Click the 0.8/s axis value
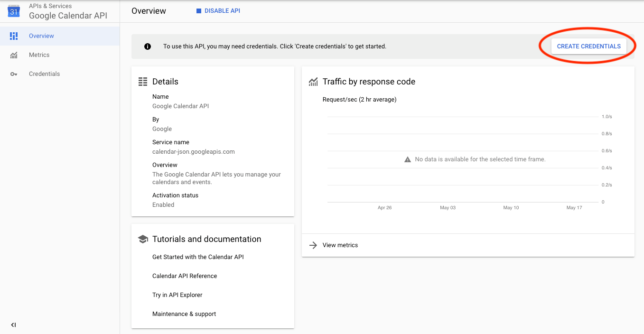 pyautogui.click(x=607, y=134)
